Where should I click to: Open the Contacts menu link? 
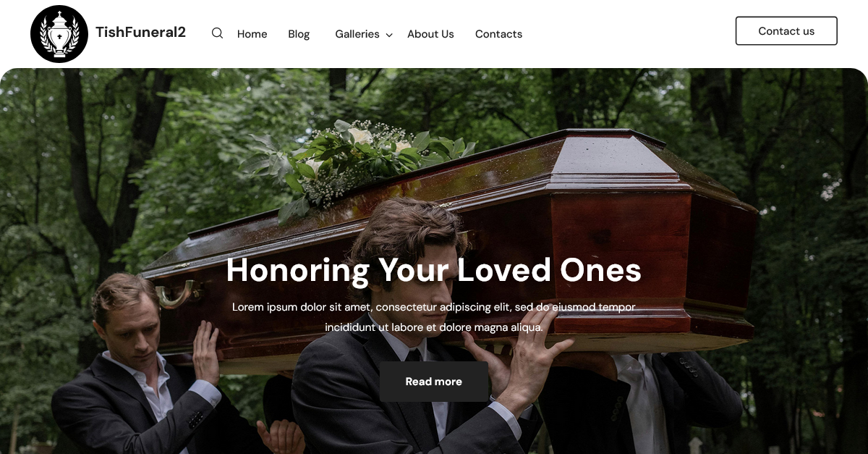click(498, 34)
